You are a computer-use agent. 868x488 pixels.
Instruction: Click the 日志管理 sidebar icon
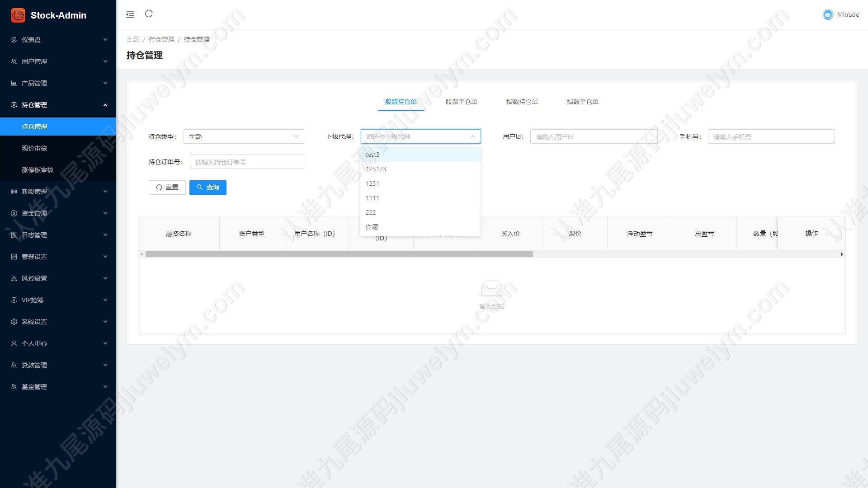(x=14, y=235)
